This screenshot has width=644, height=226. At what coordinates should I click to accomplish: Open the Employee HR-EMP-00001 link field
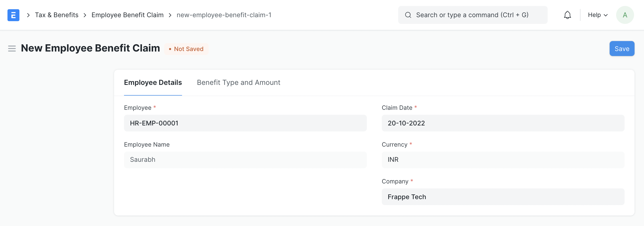tap(245, 123)
